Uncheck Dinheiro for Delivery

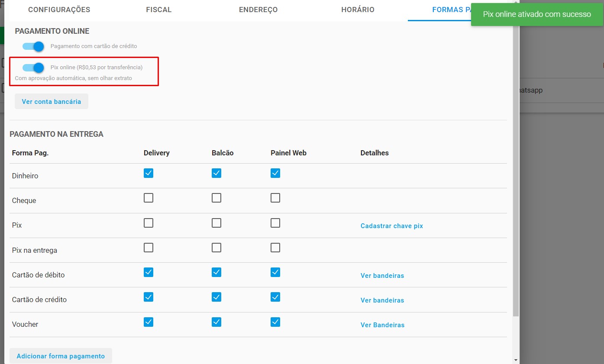coord(149,173)
